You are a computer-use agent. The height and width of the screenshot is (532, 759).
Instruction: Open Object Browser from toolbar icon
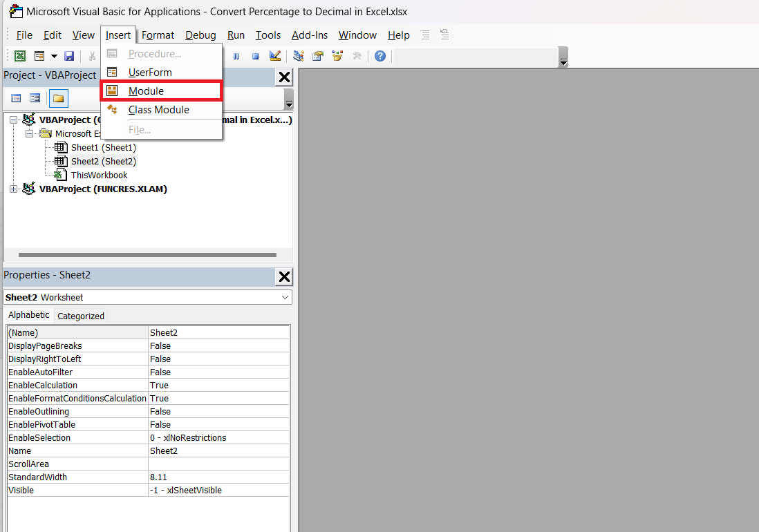coord(337,56)
